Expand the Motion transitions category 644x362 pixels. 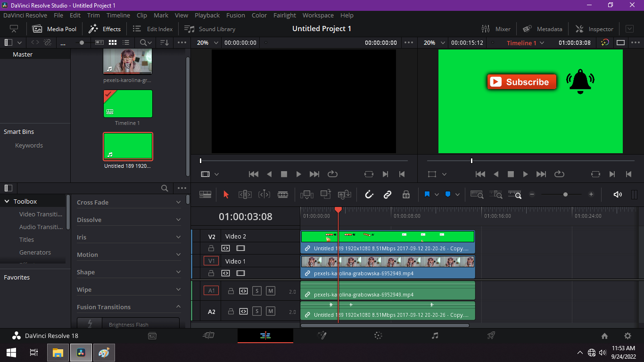pos(178,255)
